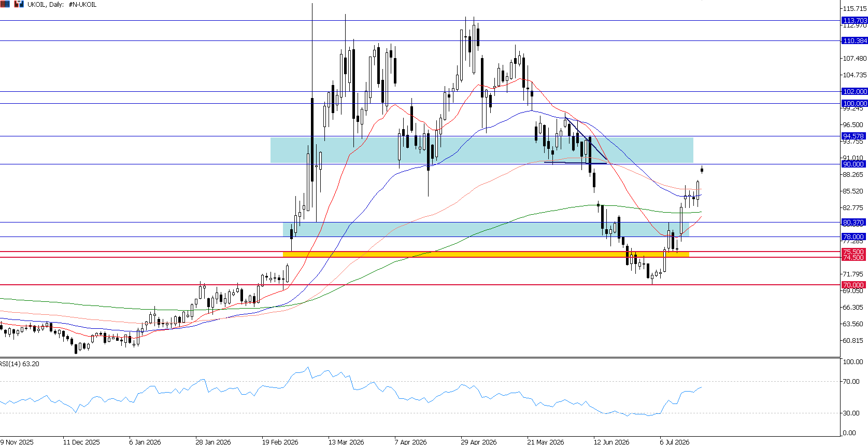The width and height of the screenshot is (868, 445).
Task: Click the 107.480 price axis value
Action: click(855, 59)
